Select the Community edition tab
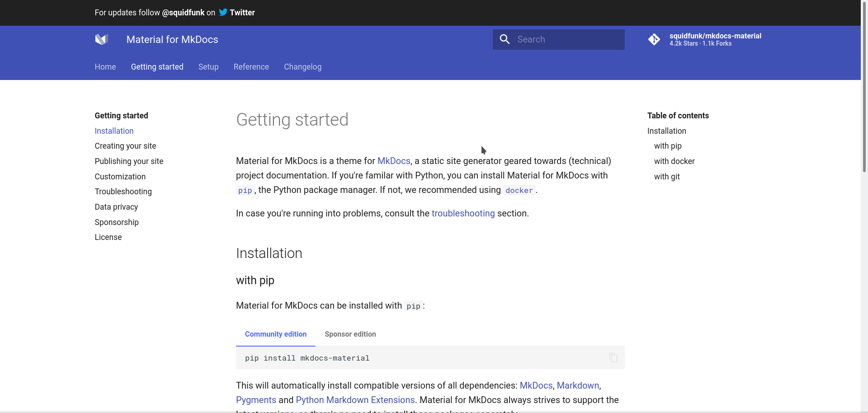 pyautogui.click(x=275, y=334)
